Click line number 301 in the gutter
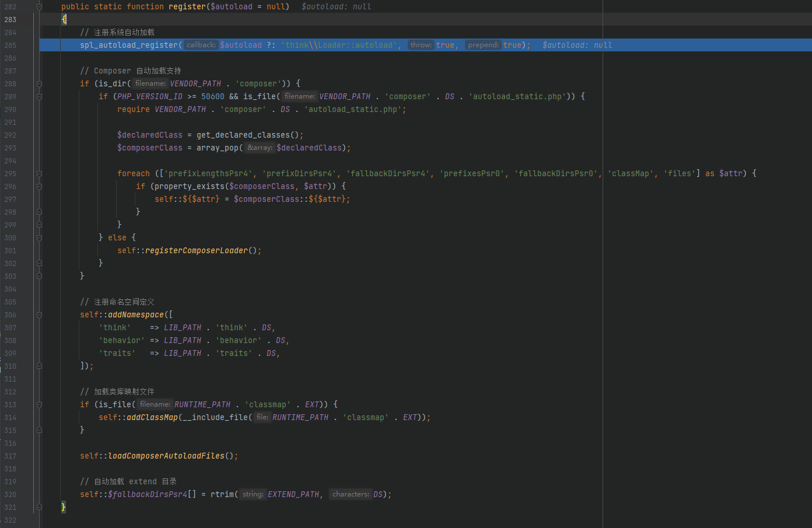 (10, 250)
